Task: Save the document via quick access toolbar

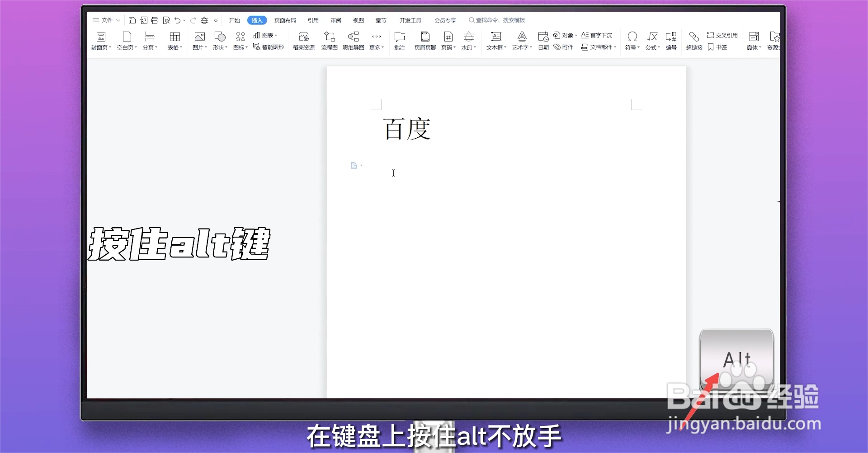Action: pos(132,20)
